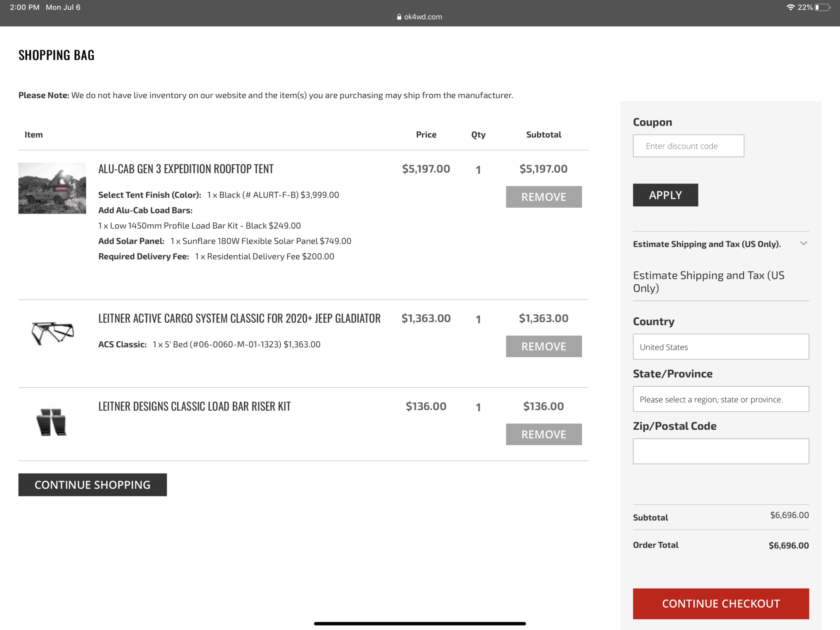Tap the quantity value for the riser kit
The image size is (840, 630).
point(478,407)
